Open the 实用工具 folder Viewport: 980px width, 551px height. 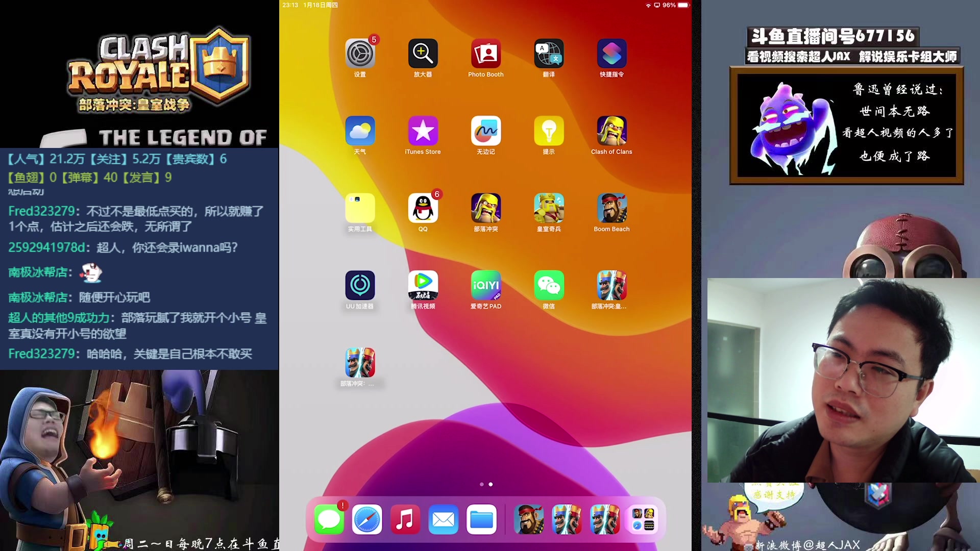[360, 208]
